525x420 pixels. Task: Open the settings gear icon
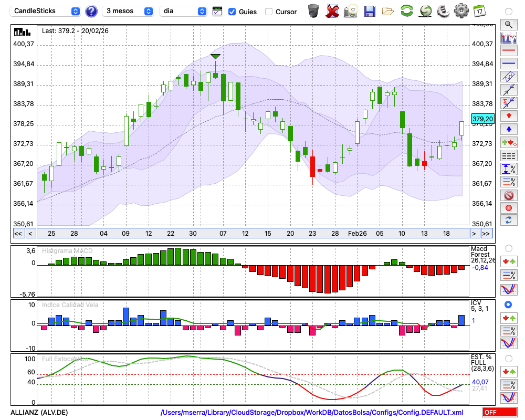point(461,11)
